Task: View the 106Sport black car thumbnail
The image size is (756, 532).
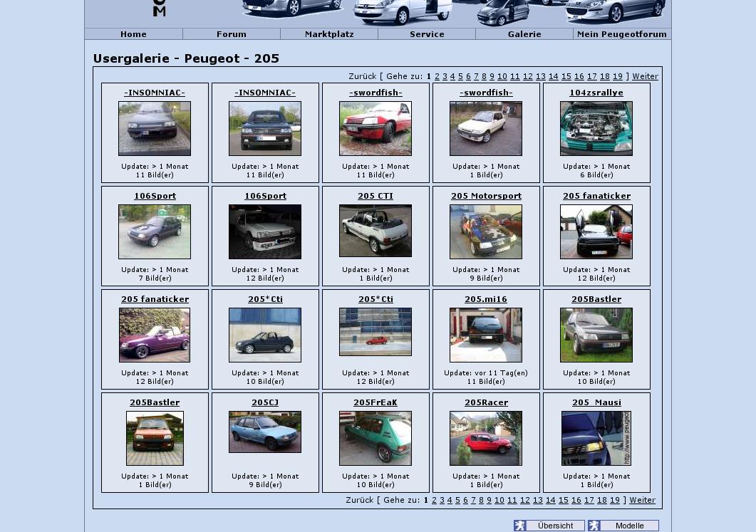Action: (155, 231)
